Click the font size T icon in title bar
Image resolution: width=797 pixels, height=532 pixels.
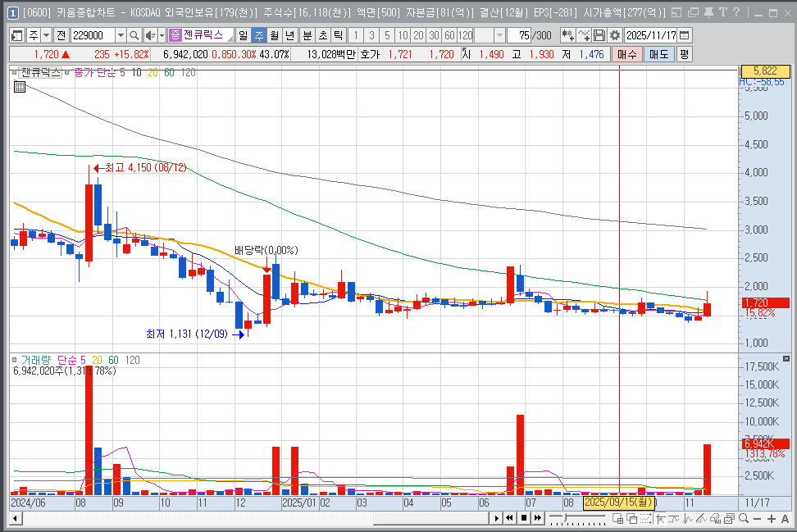pos(722,12)
